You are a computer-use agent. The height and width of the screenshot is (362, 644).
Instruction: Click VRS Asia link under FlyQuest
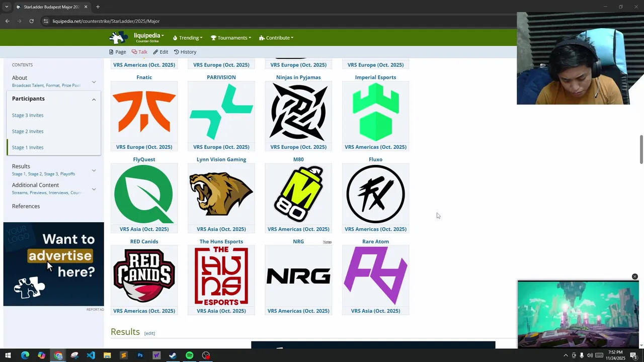pyautogui.click(x=144, y=229)
